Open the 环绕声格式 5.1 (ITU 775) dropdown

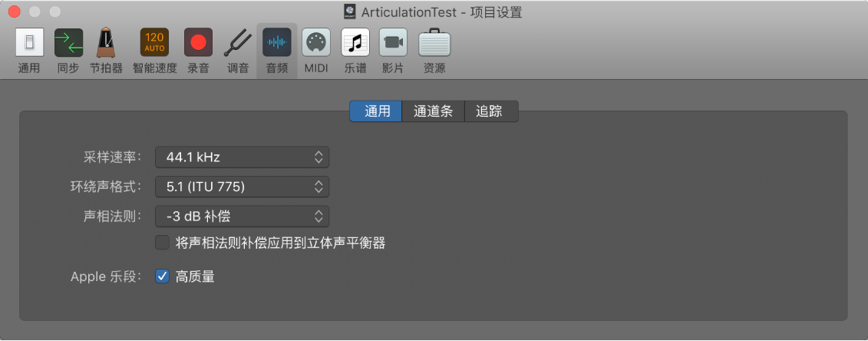click(x=243, y=187)
